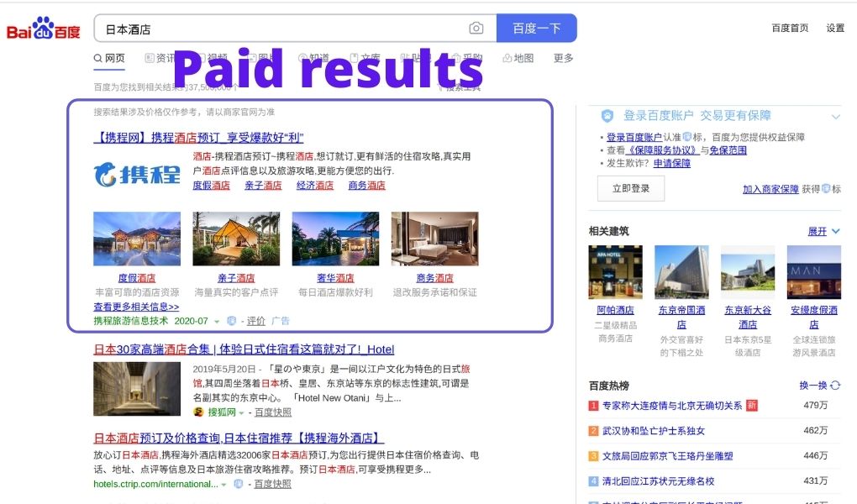Click the 商务酒店 bedroom thumbnail image

(x=434, y=239)
